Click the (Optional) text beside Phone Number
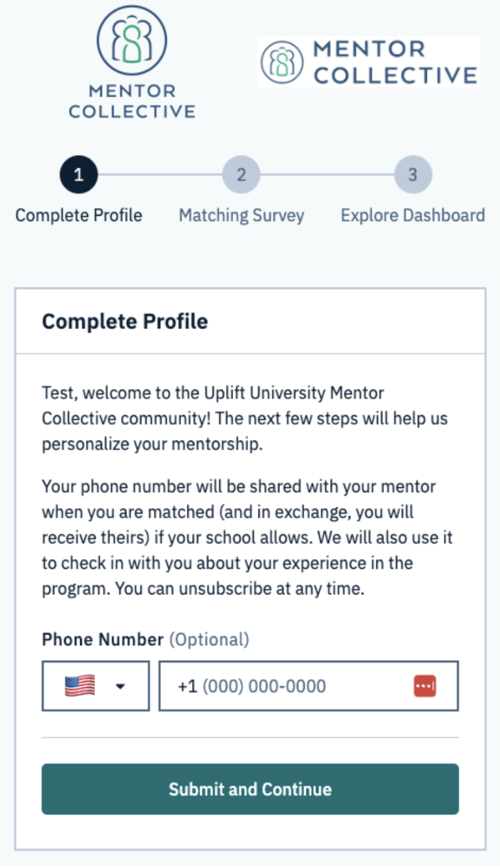 [x=209, y=639]
